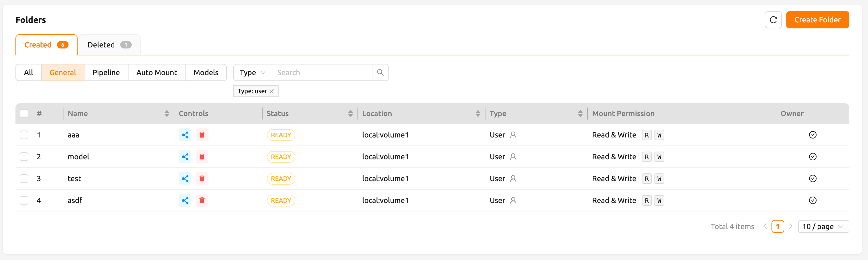
Task: Click folder name aaa
Action: (74, 135)
